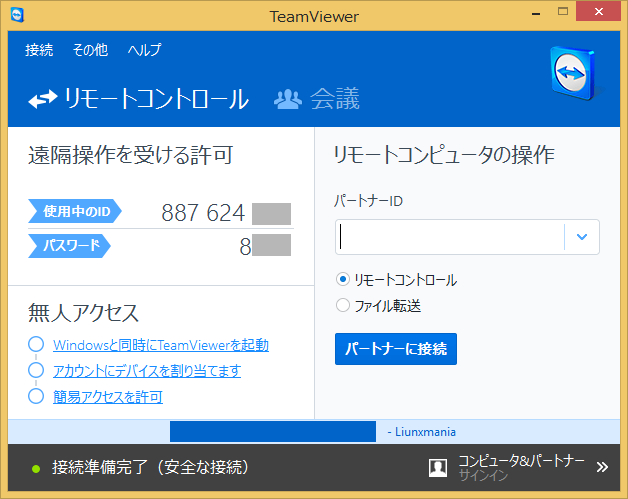Open アカウントにデバイスを割り当てます link
The width and height of the screenshot is (628, 499).
tap(147, 371)
